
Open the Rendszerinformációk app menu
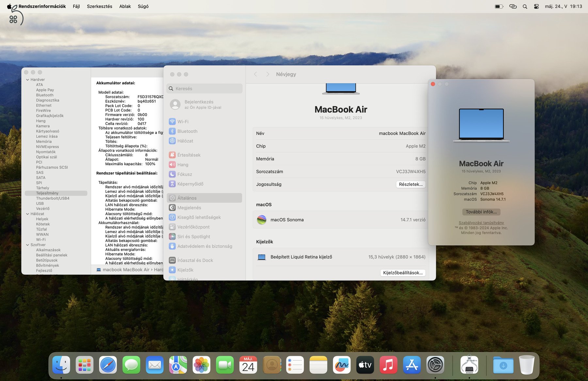click(42, 7)
